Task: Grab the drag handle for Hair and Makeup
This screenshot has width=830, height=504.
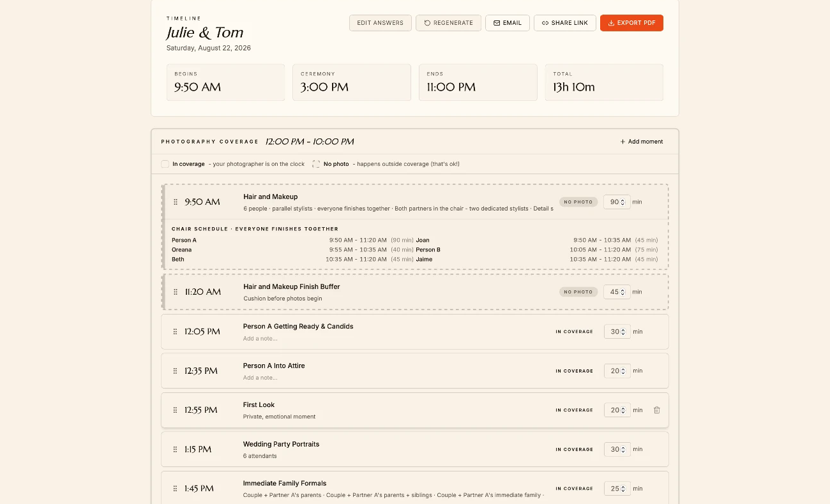Action: 176,202
